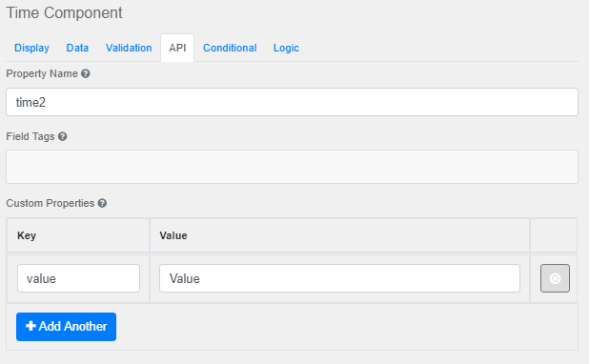This screenshot has width=589, height=364.
Task: Click the Value placeholder input field
Action: point(339,278)
